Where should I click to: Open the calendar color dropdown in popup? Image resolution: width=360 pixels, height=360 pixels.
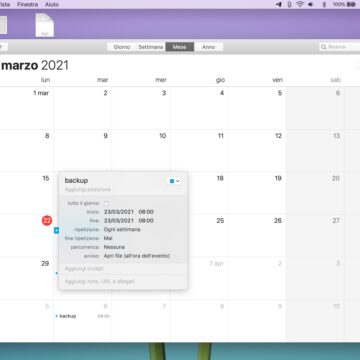pyautogui.click(x=175, y=181)
